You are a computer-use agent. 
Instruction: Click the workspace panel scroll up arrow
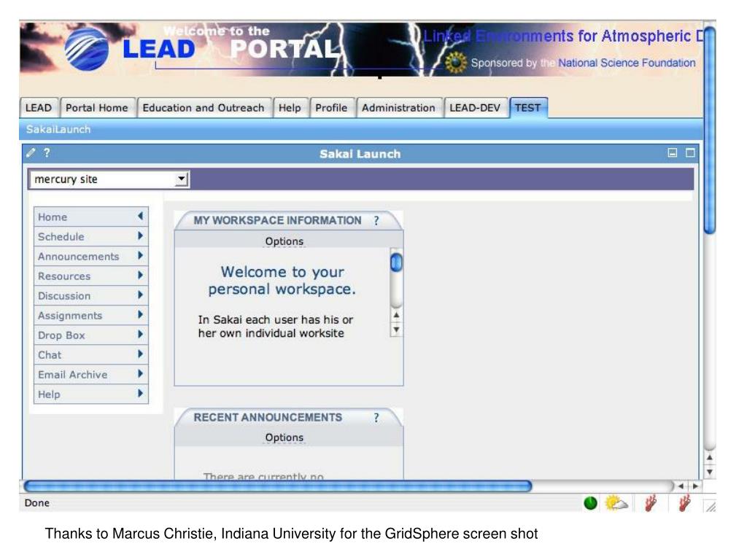(396, 315)
